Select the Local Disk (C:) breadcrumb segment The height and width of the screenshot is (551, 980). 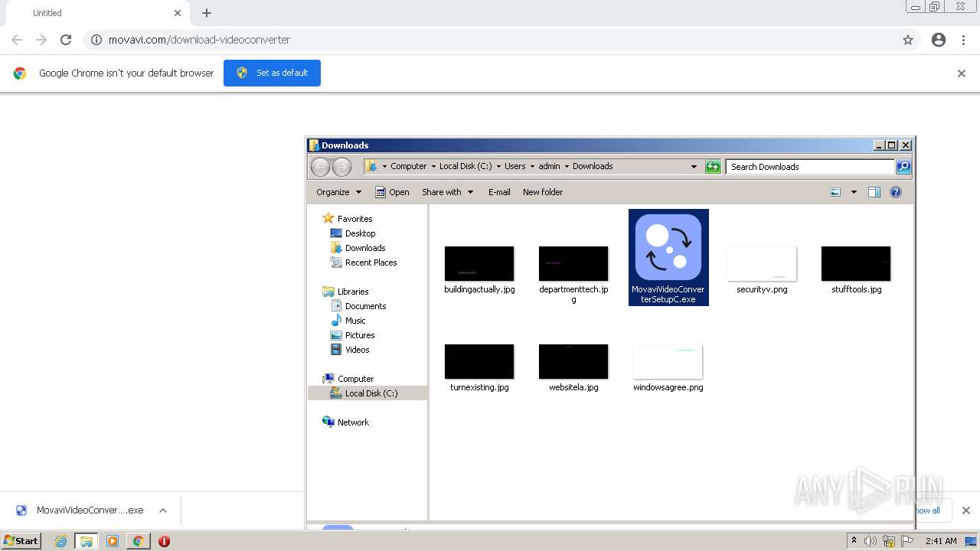465,166
